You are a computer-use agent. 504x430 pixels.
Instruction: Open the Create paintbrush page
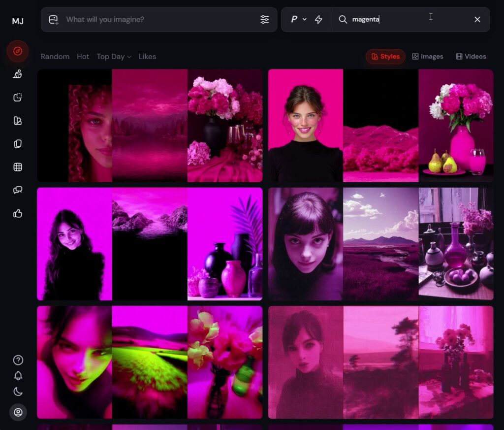point(18,74)
